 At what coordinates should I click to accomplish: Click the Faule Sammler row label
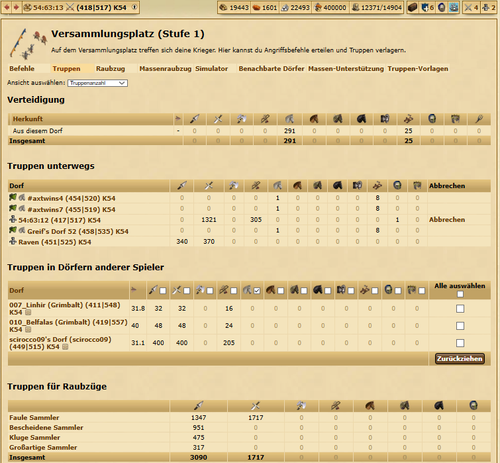[x=34, y=417]
